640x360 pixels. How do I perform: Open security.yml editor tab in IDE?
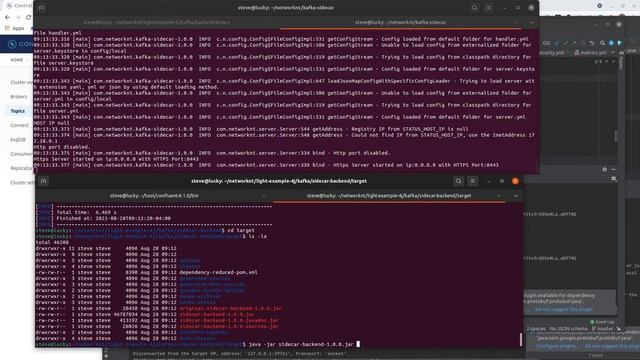552,53
